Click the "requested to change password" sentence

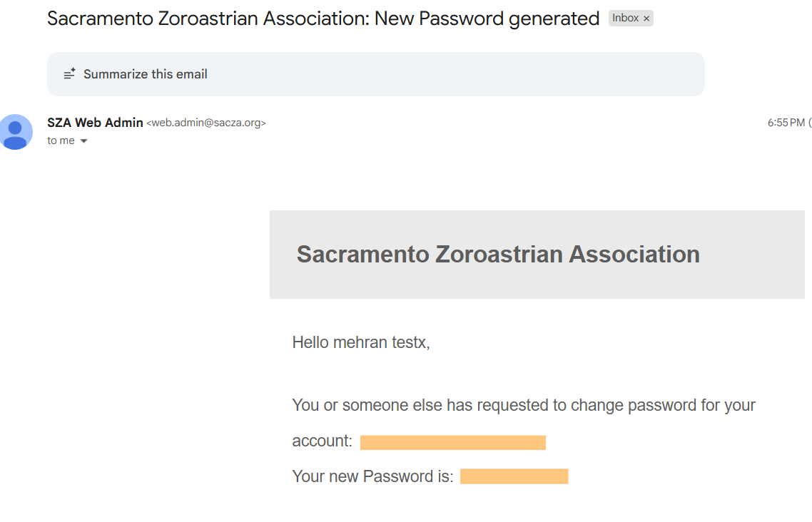(x=523, y=405)
